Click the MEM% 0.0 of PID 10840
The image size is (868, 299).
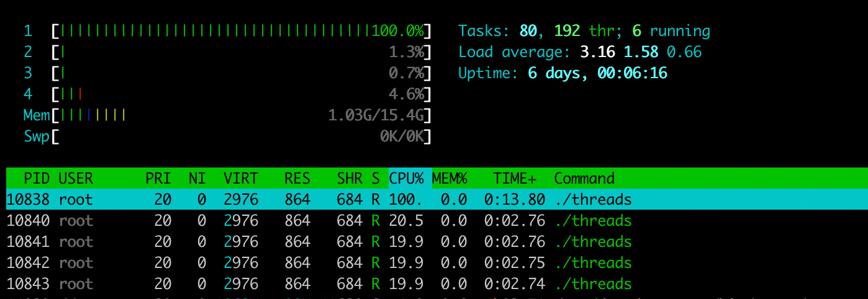tap(454, 221)
